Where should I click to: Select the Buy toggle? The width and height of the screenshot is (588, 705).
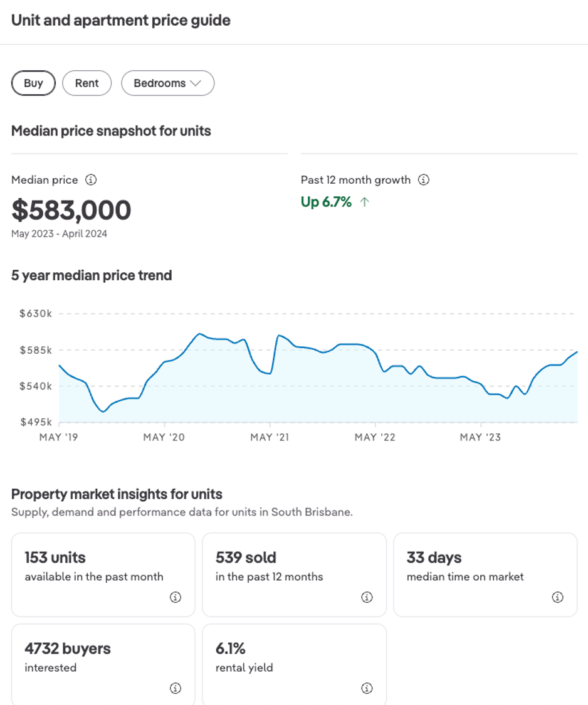tap(33, 83)
